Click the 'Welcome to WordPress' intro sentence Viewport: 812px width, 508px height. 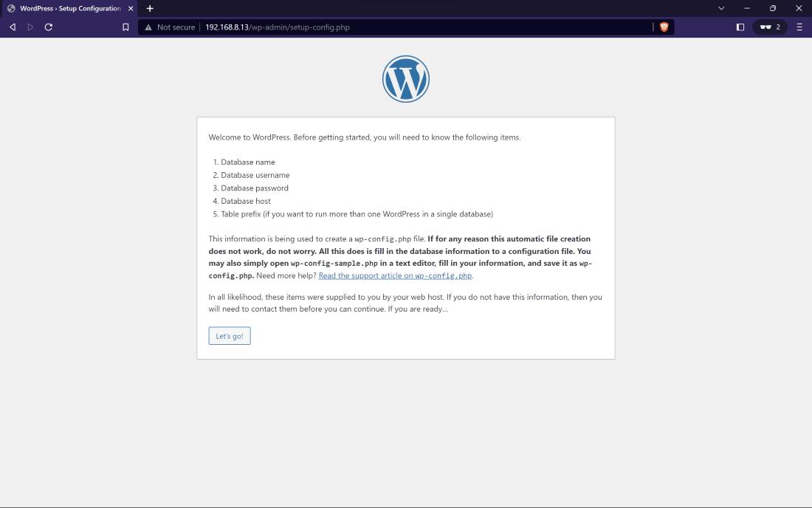[365, 137]
